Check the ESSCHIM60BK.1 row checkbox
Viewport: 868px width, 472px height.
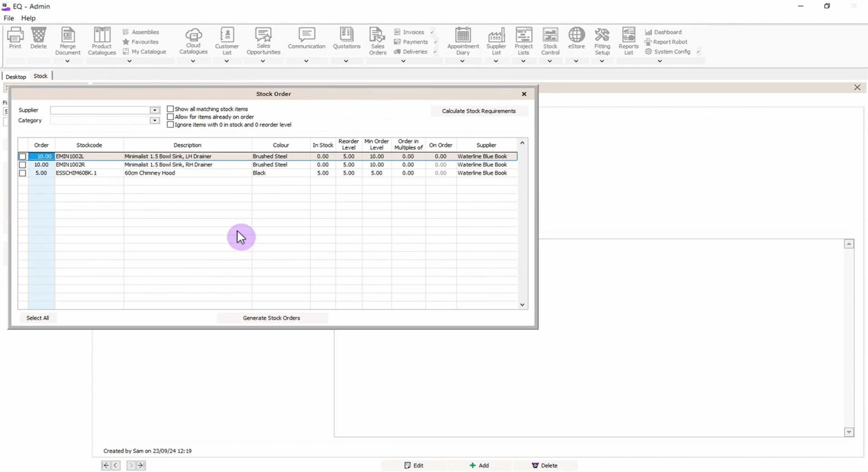[x=23, y=173]
